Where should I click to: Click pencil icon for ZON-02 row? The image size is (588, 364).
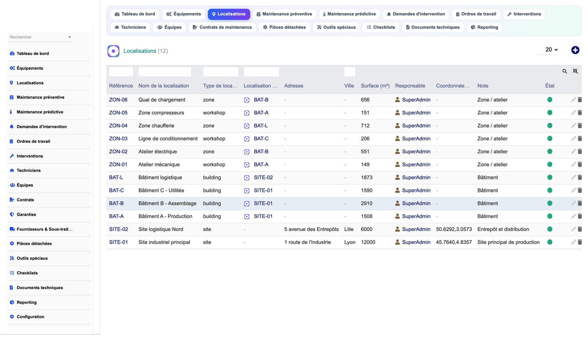573,152
